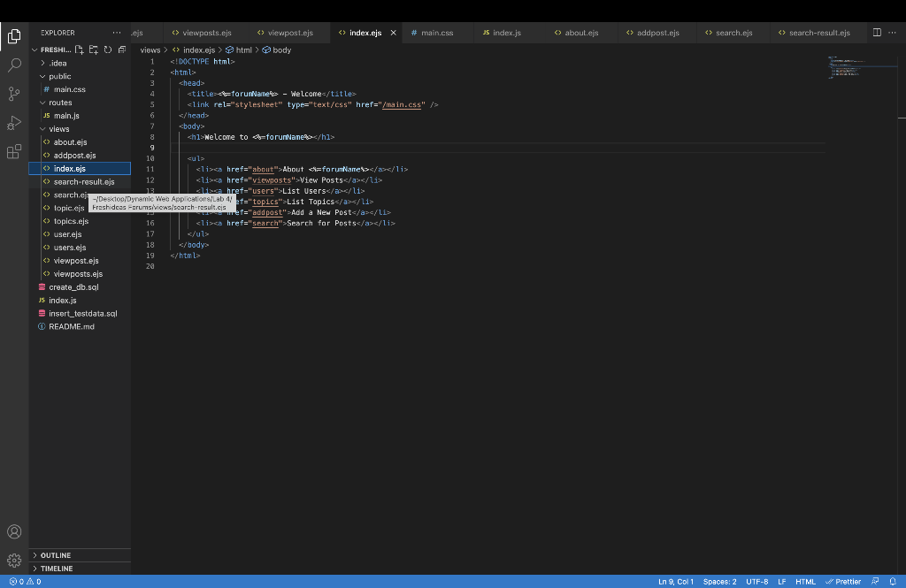Collapse all folders in Explorer
The width and height of the screenshot is (906, 588).
(122, 50)
